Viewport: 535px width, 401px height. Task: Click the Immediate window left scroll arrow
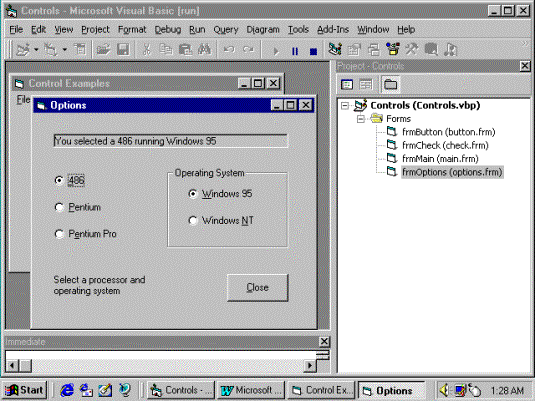pyautogui.click(x=12, y=366)
